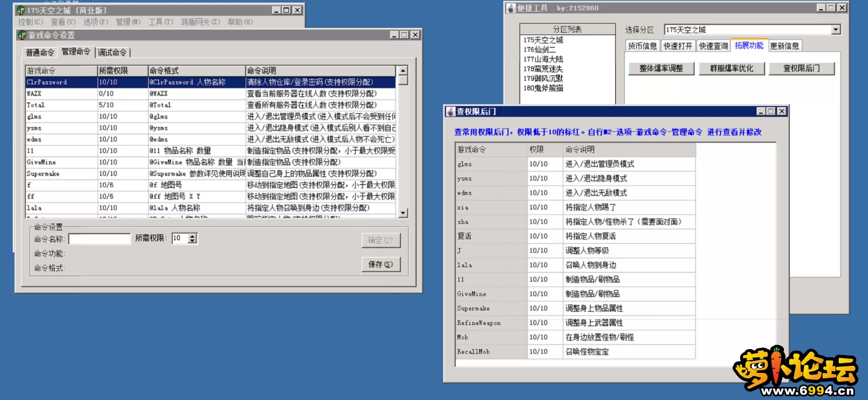
Task: Maximize the 175天空之城 main window
Action: (x=286, y=10)
